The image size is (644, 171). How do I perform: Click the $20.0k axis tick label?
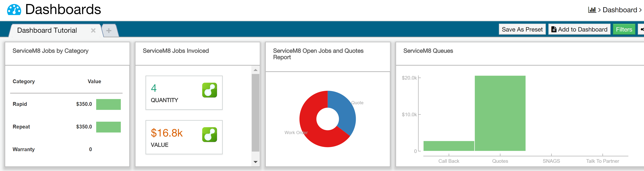click(x=409, y=78)
